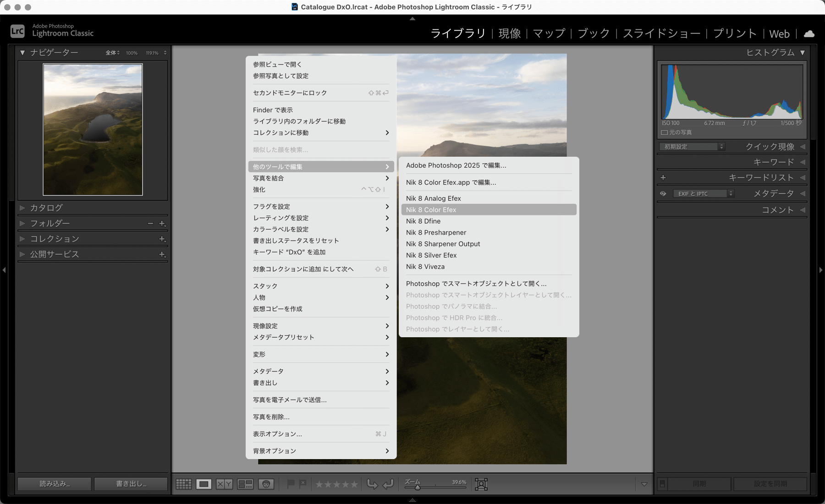825x504 pixels.
Task: Expand the コレクション panel
Action: [x=22, y=239]
